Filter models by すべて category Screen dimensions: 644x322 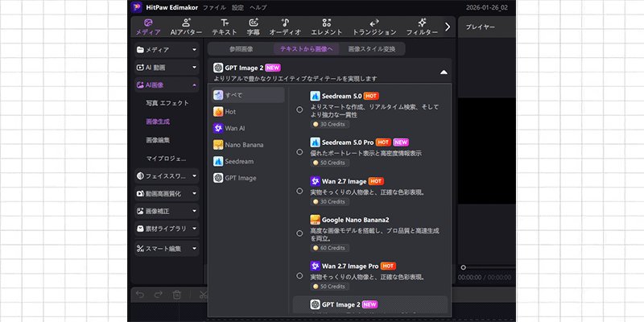click(x=248, y=95)
